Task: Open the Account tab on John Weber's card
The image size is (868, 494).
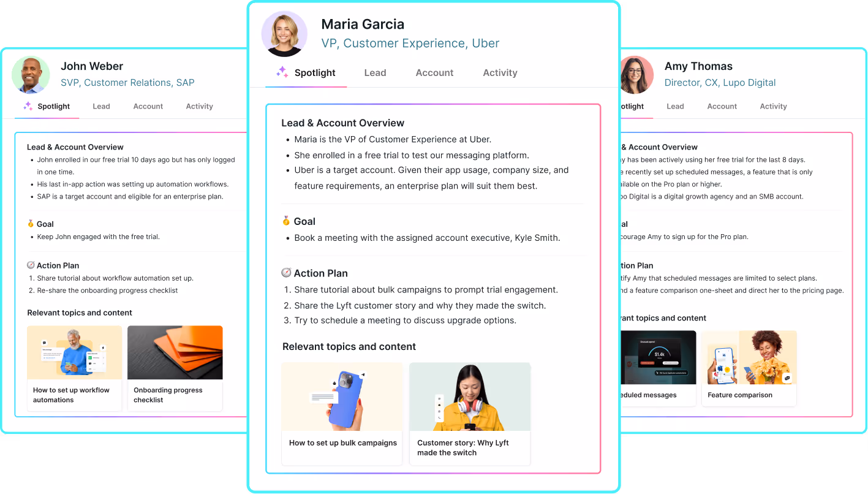Action: point(148,106)
